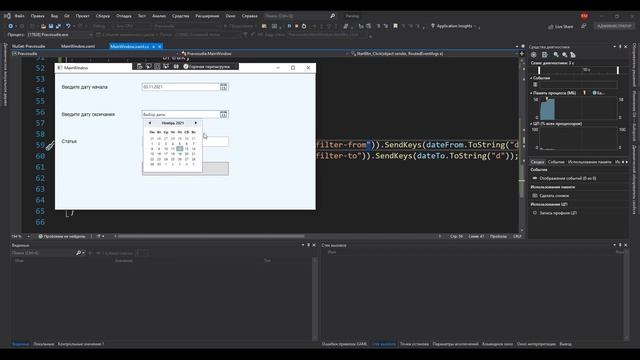The width and height of the screenshot is (640, 360).
Task: Click the Save All toolbar icon
Action: point(58,26)
